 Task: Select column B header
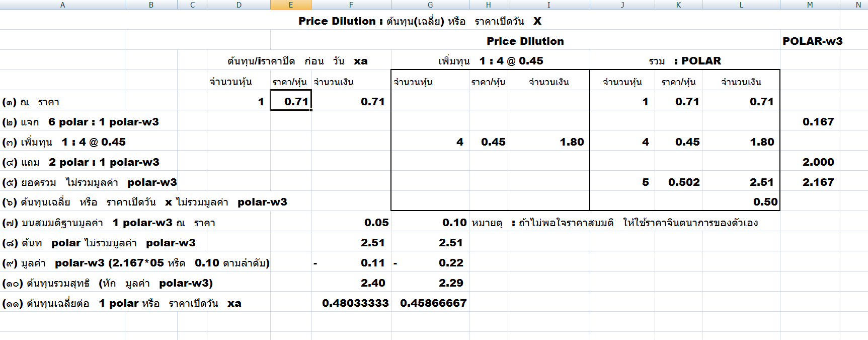(x=151, y=5)
